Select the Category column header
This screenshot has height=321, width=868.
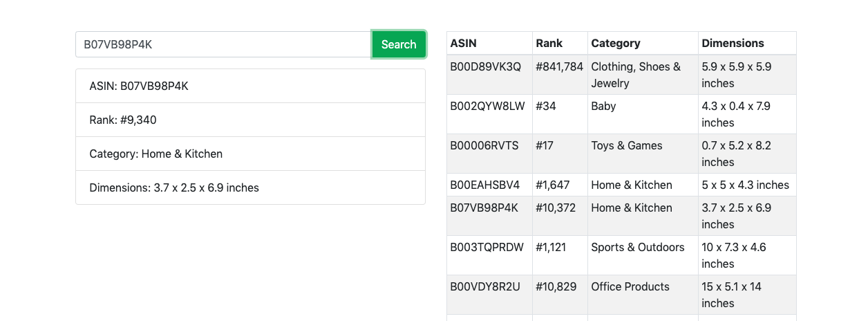click(x=643, y=43)
